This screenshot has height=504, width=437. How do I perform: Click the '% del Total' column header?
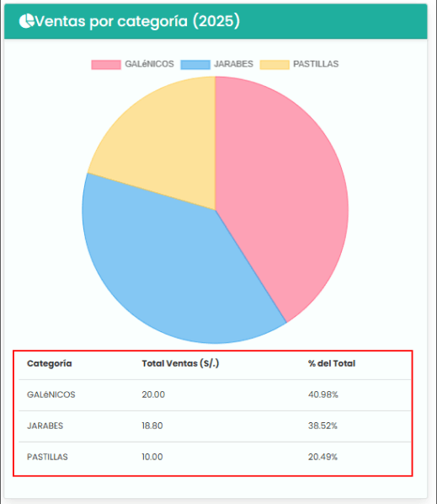(332, 363)
